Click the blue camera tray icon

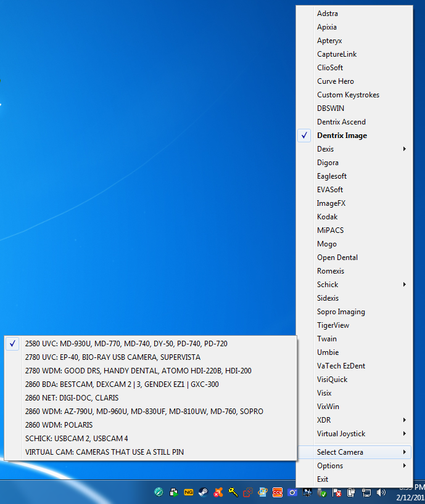(292, 492)
